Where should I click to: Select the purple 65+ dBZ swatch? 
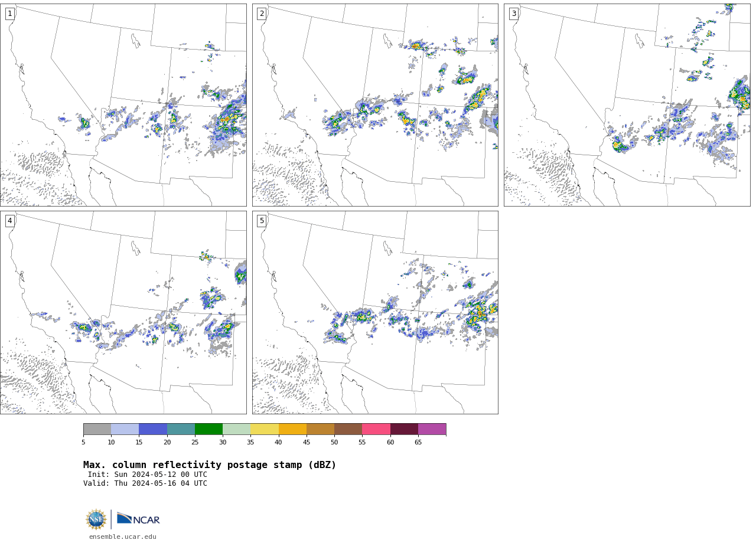(432, 429)
